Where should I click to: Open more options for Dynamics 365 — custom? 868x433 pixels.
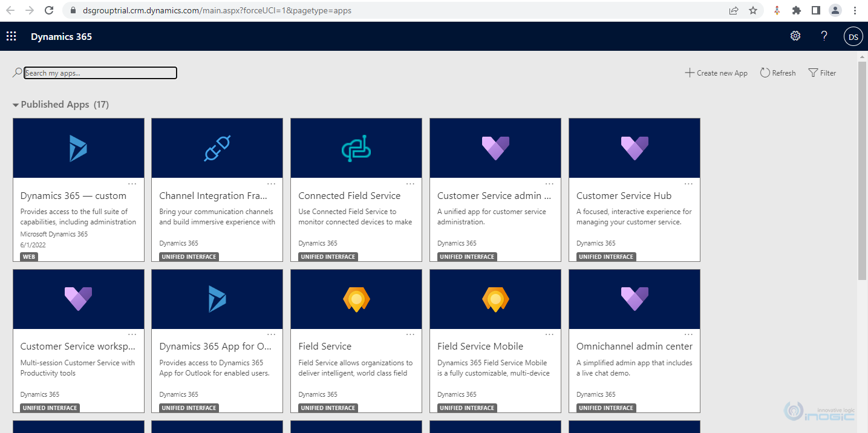[132, 183]
